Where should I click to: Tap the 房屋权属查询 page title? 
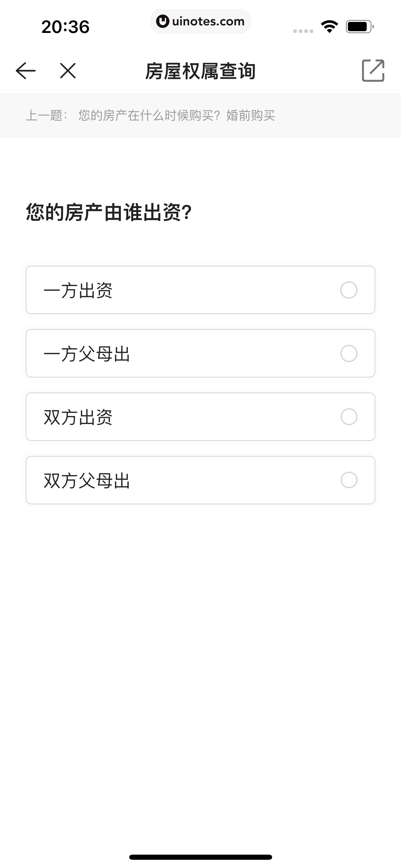pyautogui.click(x=200, y=71)
